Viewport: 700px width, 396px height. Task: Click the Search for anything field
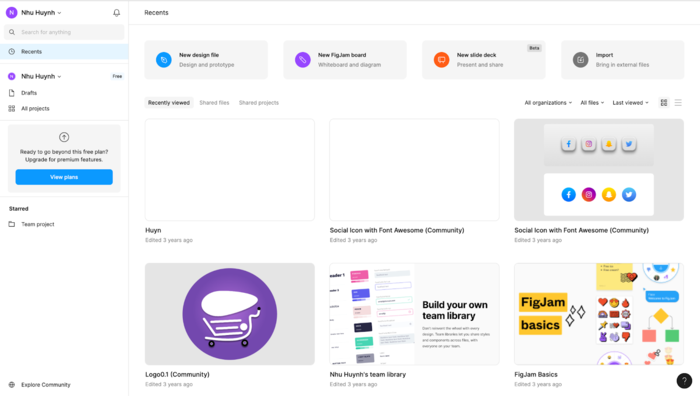(x=64, y=32)
